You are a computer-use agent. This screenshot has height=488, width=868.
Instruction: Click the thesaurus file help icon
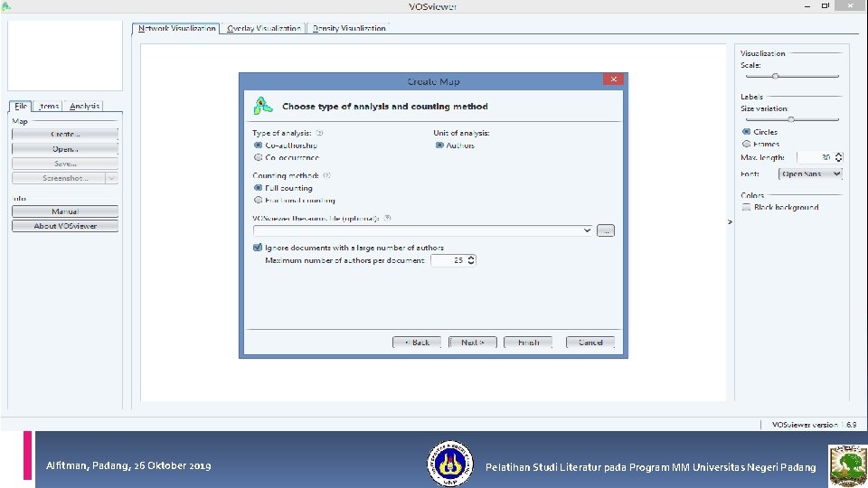click(x=388, y=218)
